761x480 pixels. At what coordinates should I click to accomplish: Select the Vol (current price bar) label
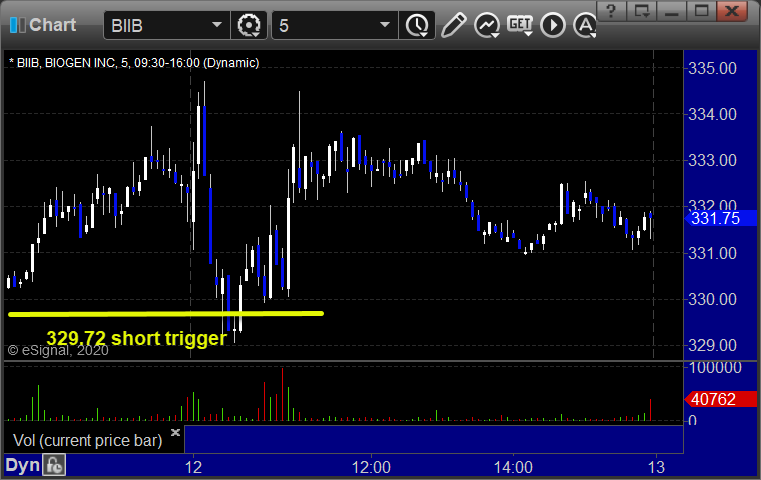(87, 440)
